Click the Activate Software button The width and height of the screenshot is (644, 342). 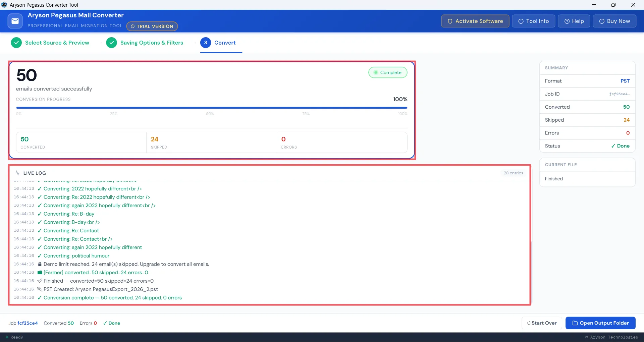click(x=475, y=21)
